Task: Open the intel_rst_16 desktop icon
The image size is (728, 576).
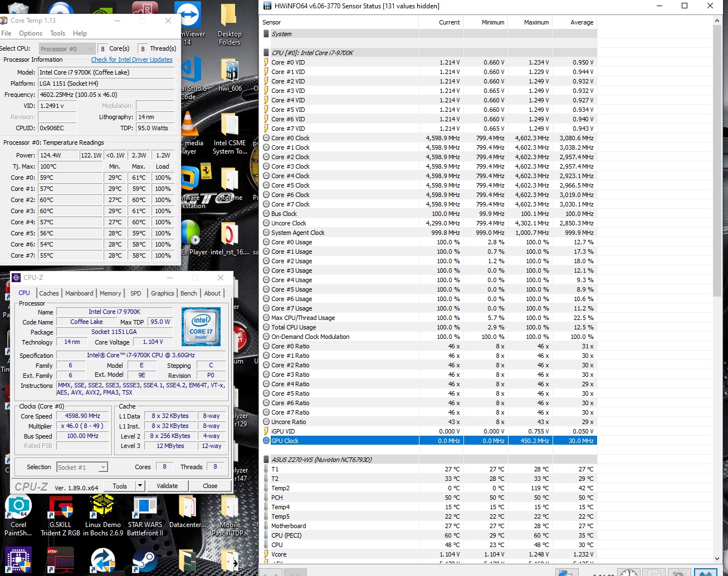Action: [x=230, y=238]
